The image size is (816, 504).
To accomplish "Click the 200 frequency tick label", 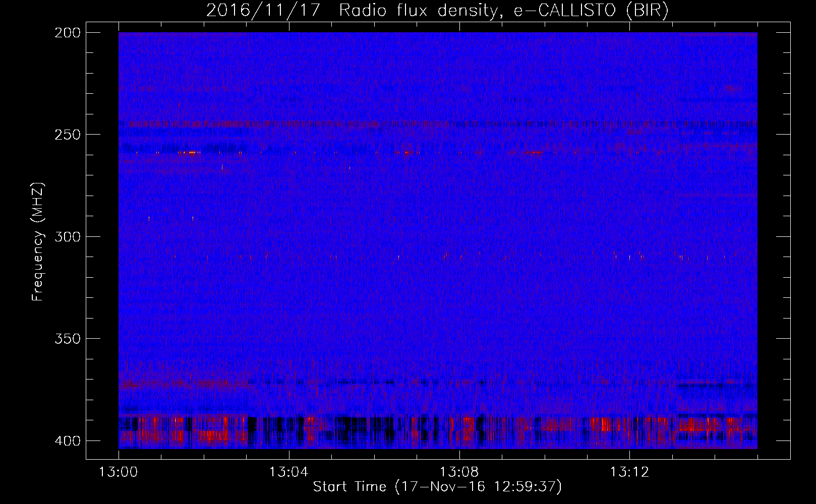I will [67, 33].
